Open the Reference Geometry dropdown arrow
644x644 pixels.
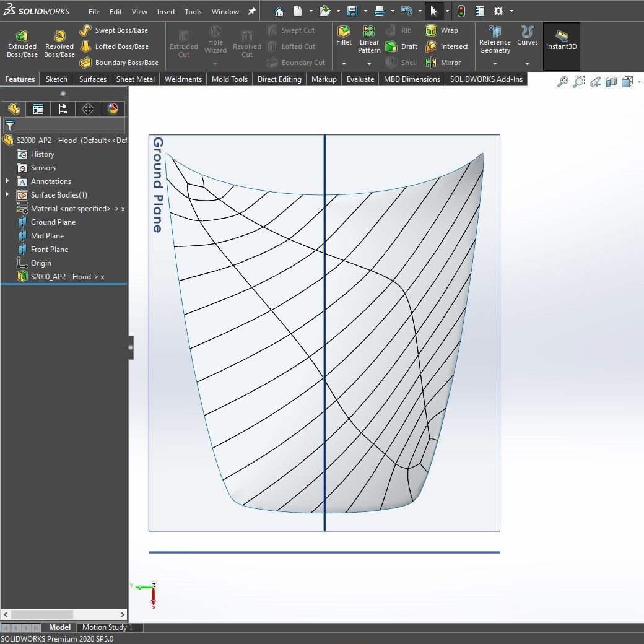(x=495, y=64)
